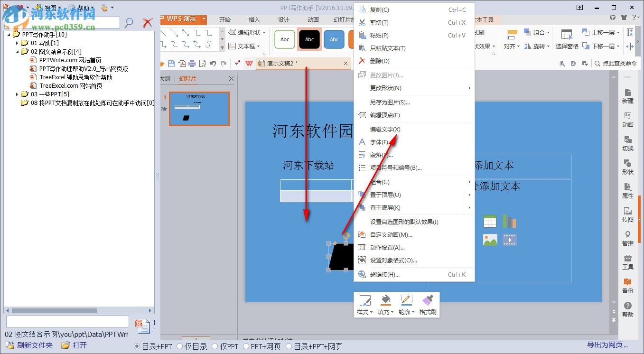
Task: Select the 仅目录 radio button
Action: [x=179, y=346]
